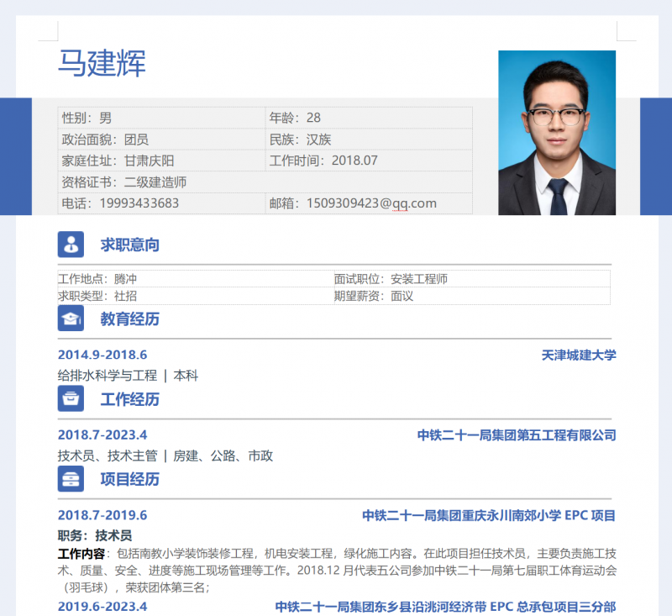This screenshot has width=672, height=616.
Task: Click the 期望薪资：面议 cell
Action: point(470,296)
